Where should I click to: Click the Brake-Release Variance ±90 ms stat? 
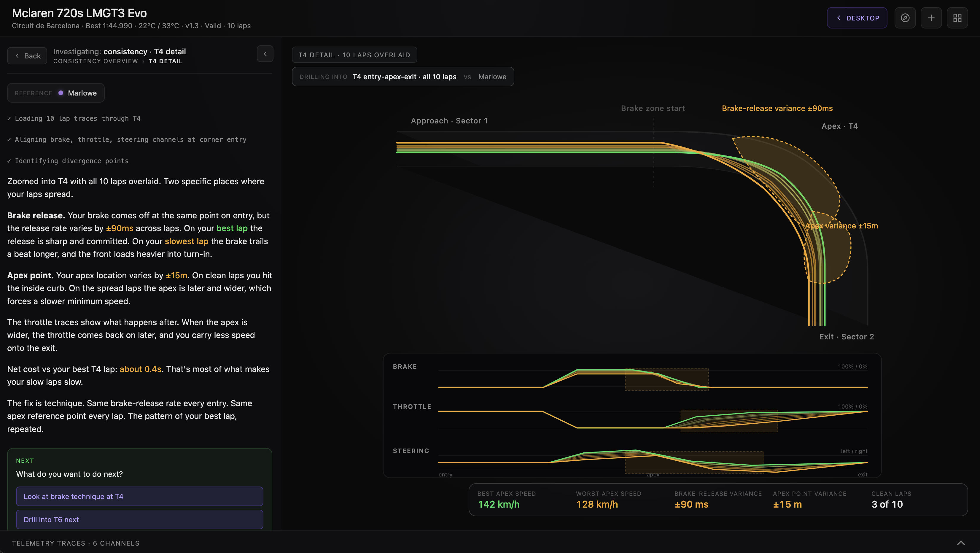(718, 500)
